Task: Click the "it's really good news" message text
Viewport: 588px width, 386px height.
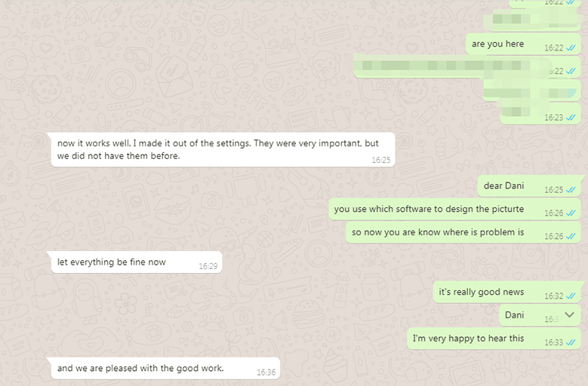Action: [482, 292]
